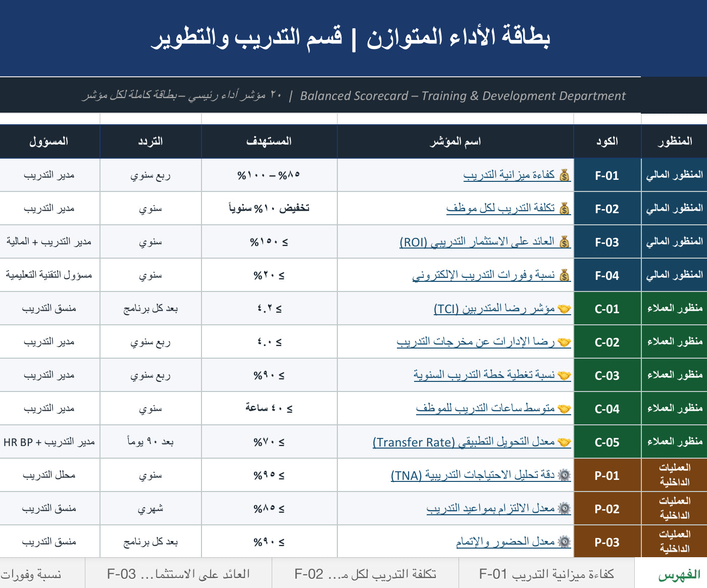Click the money bag icon in row F-01

(565, 175)
